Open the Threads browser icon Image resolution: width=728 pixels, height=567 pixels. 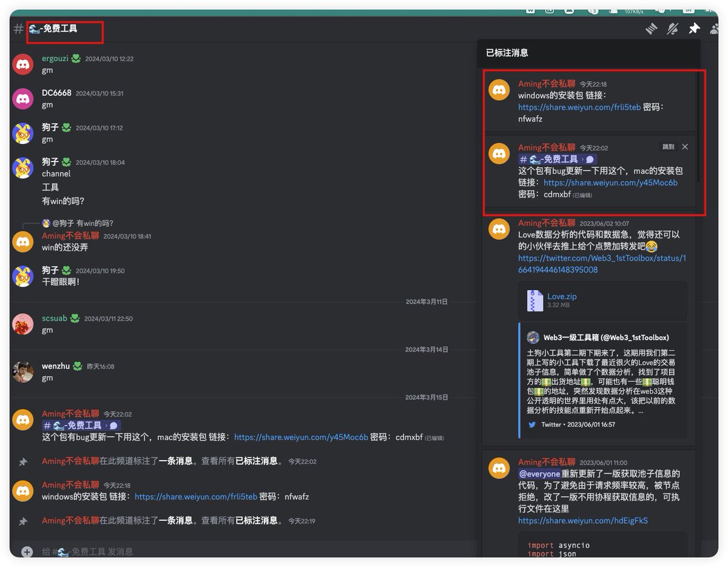[x=652, y=29]
